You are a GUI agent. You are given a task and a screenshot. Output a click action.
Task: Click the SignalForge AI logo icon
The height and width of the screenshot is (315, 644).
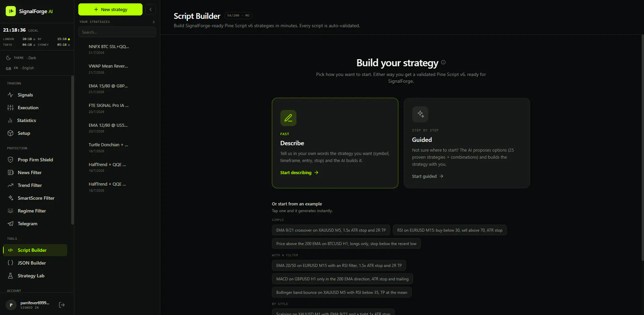(11, 11)
